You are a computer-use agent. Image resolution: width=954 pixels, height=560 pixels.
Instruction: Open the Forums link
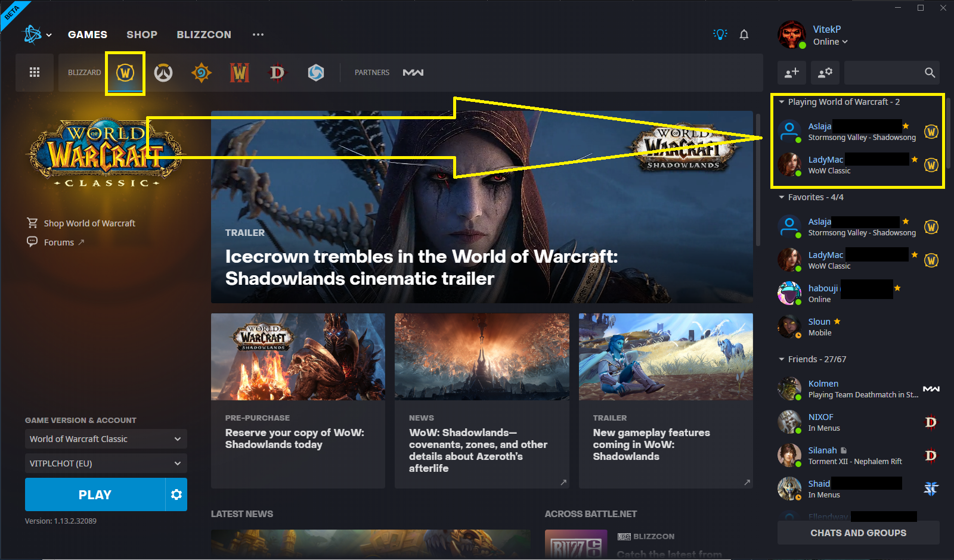point(59,242)
